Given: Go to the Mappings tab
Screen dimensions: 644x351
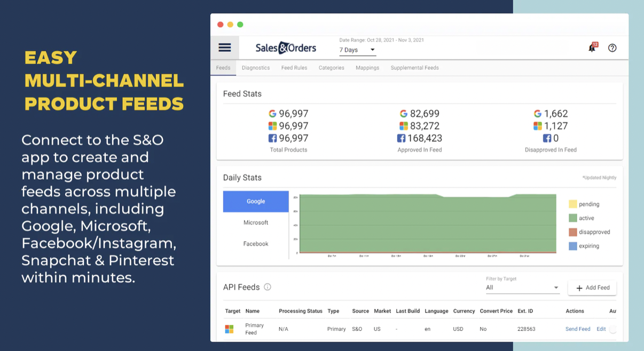Looking at the screenshot, I should (367, 68).
